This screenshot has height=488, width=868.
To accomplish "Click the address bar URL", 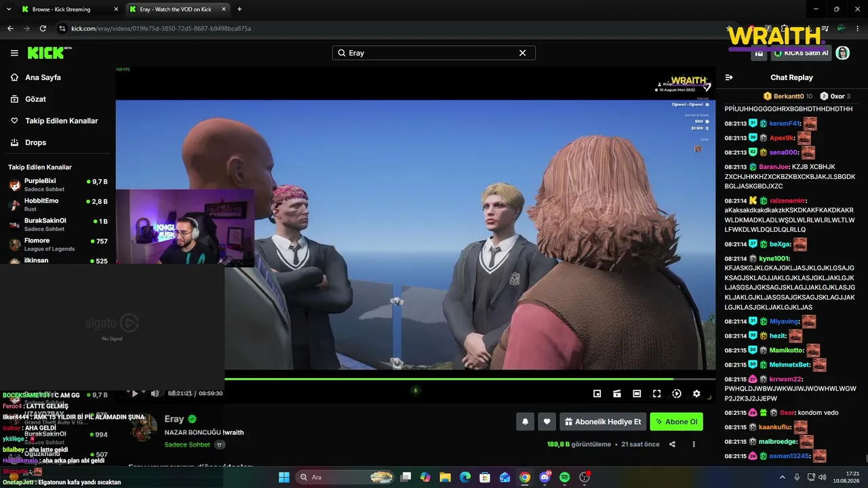I will 161,28.
